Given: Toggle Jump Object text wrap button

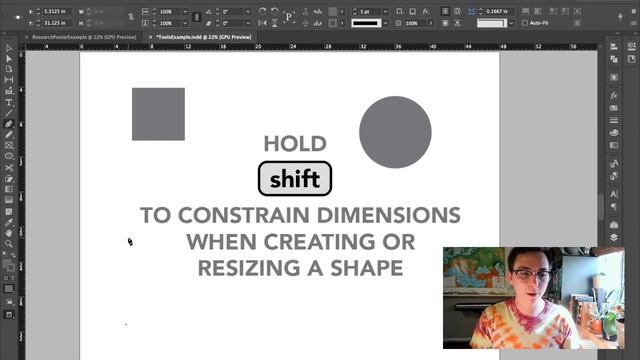Looking at the screenshot, I should 457,23.
